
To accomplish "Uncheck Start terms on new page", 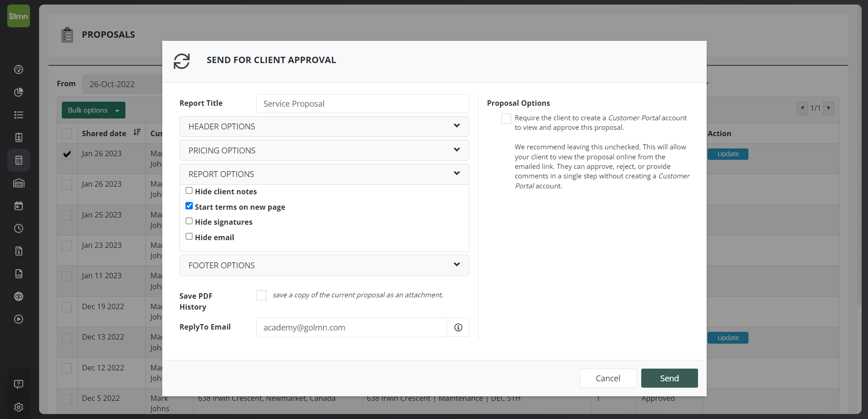I will pos(189,206).
